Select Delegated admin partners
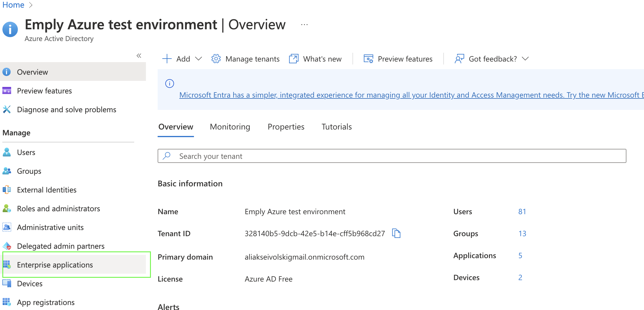 [61, 246]
